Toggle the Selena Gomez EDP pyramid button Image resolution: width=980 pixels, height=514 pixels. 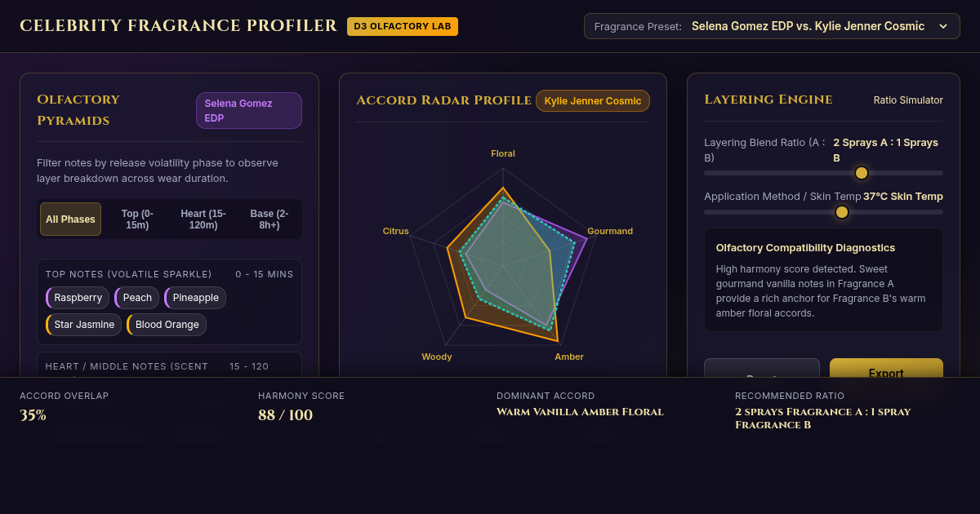point(249,110)
